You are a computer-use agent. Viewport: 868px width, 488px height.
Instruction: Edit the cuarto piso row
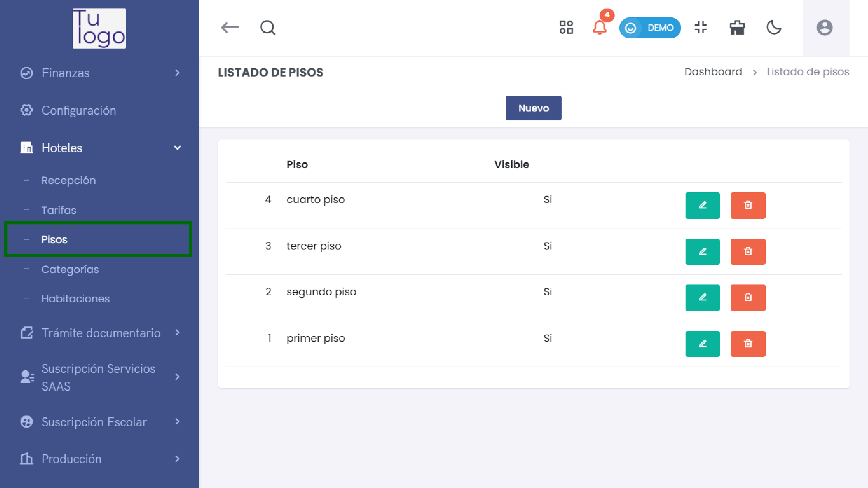click(x=702, y=205)
